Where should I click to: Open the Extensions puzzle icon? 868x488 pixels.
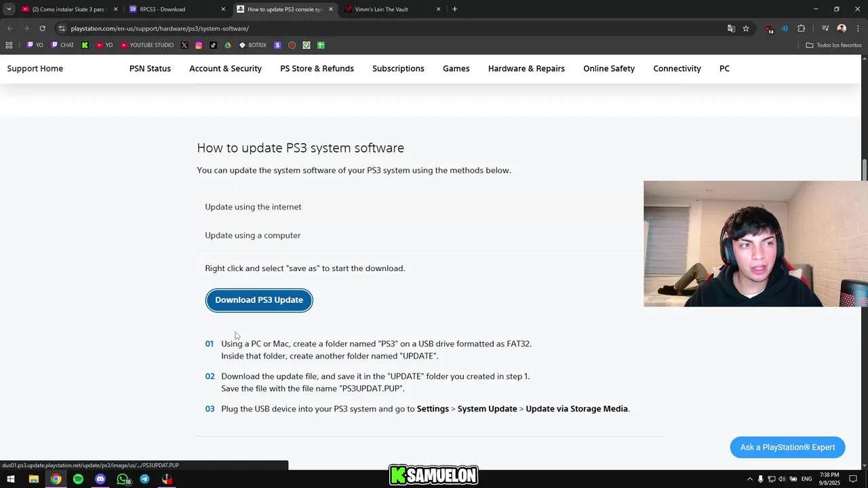point(801,28)
